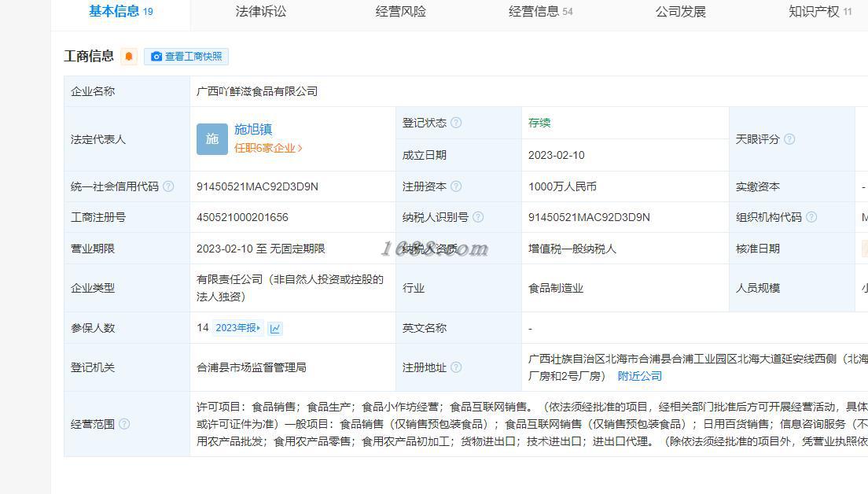Viewport: 868px width, 494px height.
Task: Click the 人员规模 label cell
Action: click(x=793, y=288)
